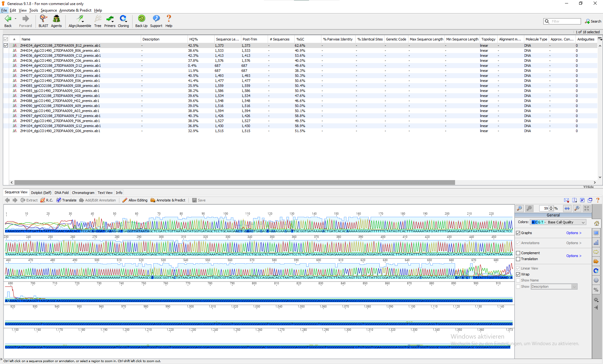This screenshot has width=603, height=364.
Task: Click the expand viewer to new window icon
Action: [590, 200]
